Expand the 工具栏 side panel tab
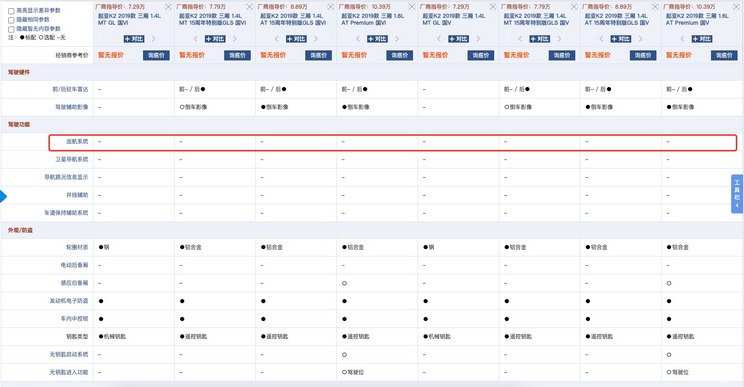744x387 pixels. [x=737, y=194]
